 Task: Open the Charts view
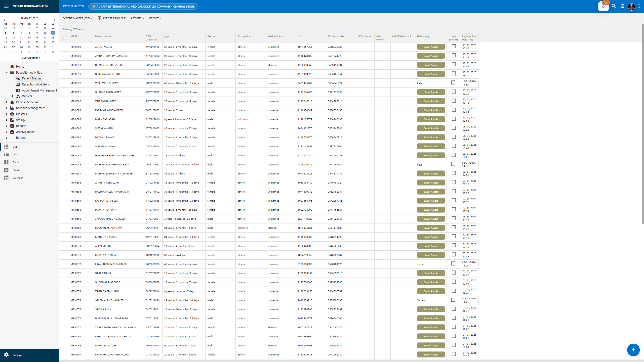(x=16, y=170)
